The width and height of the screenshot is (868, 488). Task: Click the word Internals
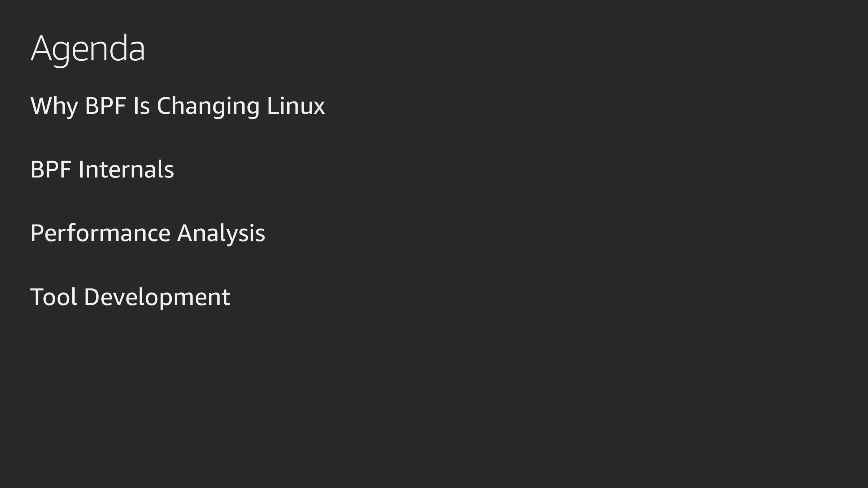[x=126, y=170]
